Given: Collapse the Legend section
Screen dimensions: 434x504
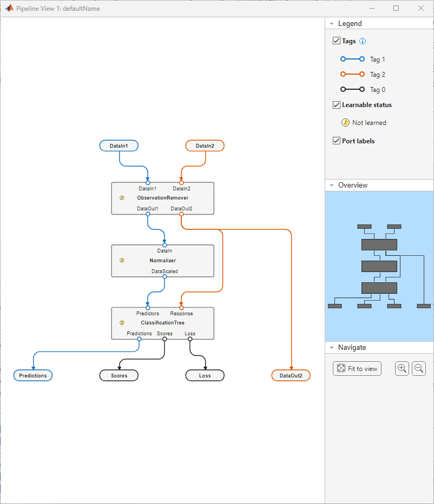Looking at the screenshot, I should pyautogui.click(x=332, y=23).
